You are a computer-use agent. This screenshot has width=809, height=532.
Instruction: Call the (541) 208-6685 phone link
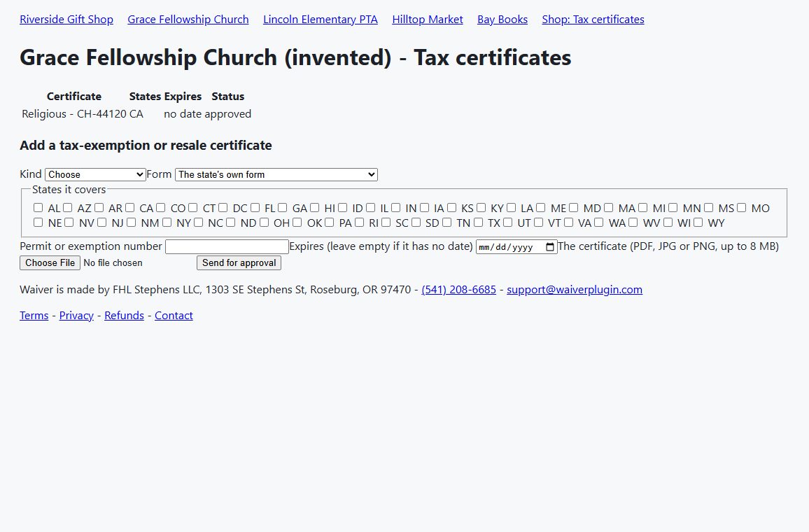click(458, 290)
